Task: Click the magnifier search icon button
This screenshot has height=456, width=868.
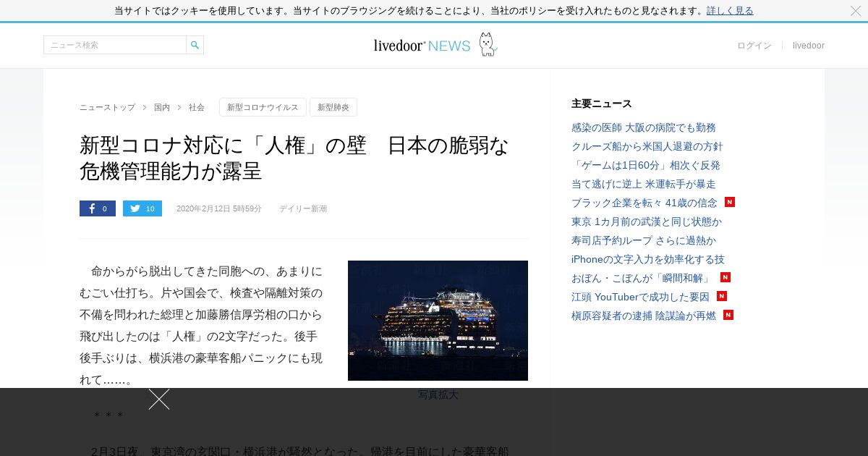Action: [x=195, y=45]
